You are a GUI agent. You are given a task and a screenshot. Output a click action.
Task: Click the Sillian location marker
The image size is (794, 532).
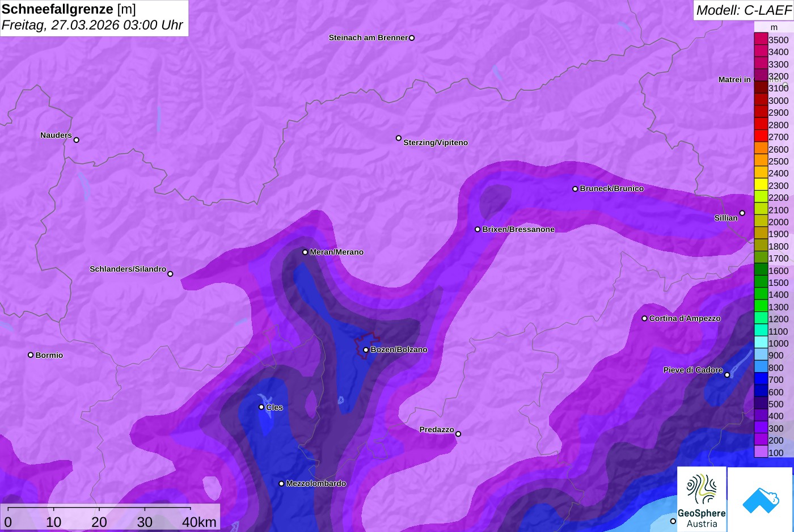(x=742, y=213)
